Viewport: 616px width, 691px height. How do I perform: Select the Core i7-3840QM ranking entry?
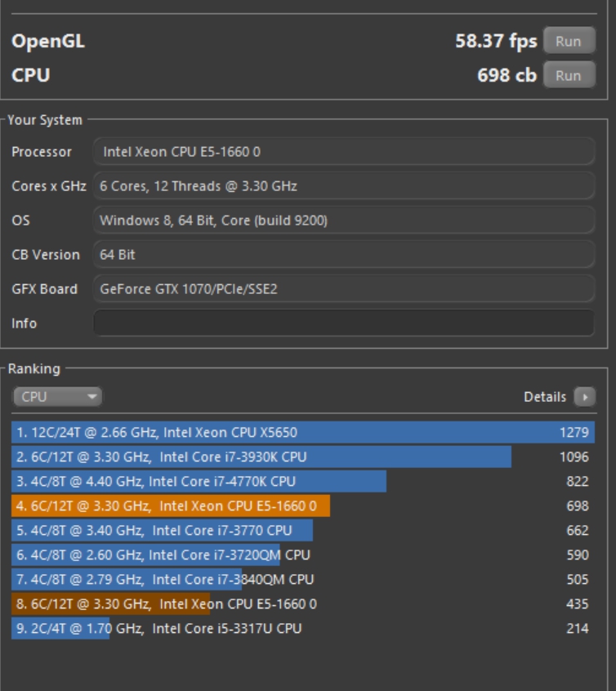pyautogui.click(x=163, y=579)
